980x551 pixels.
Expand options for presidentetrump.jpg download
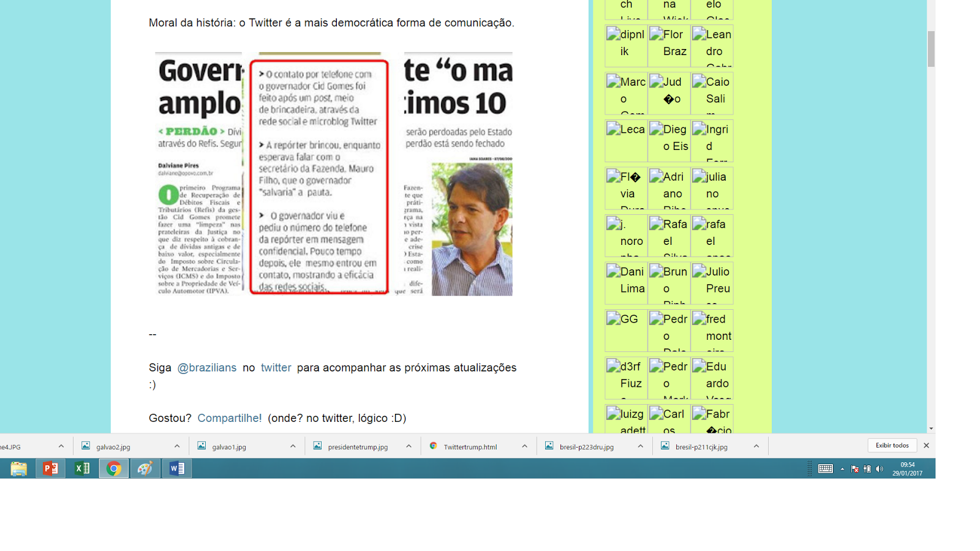pyautogui.click(x=409, y=446)
